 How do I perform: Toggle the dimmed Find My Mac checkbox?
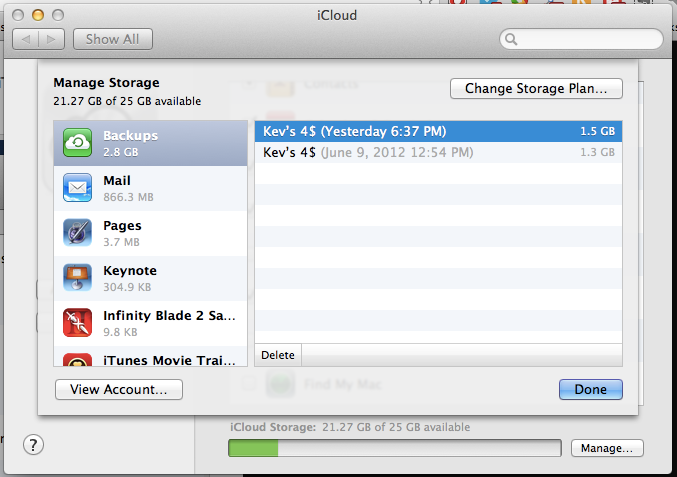click(x=248, y=383)
